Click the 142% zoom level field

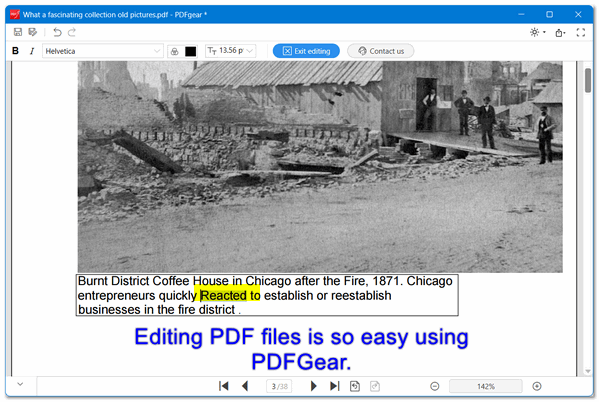486,386
